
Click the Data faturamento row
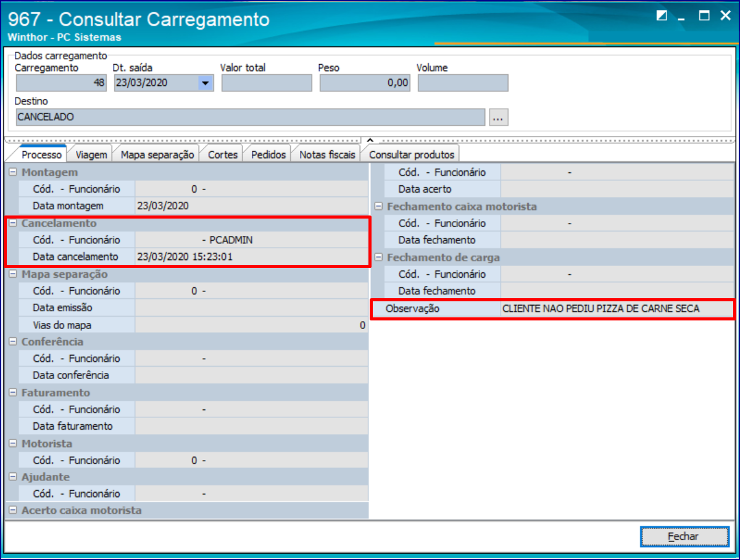coord(194,427)
